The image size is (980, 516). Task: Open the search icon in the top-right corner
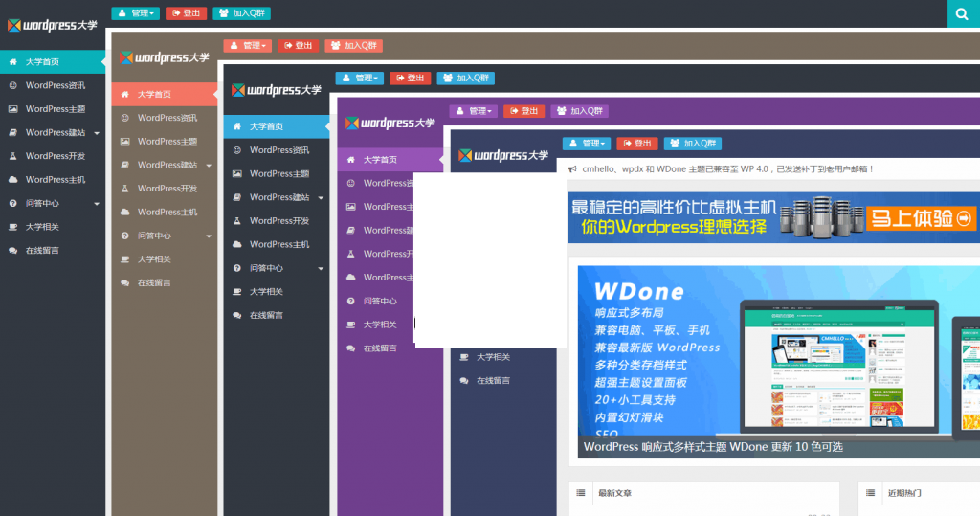pos(963,13)
